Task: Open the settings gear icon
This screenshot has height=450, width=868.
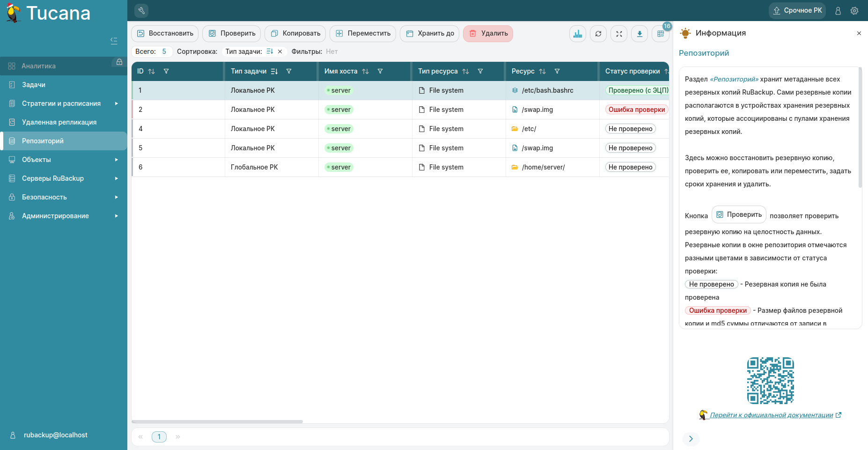Action: pyautogui.click(x=854, y=11)
